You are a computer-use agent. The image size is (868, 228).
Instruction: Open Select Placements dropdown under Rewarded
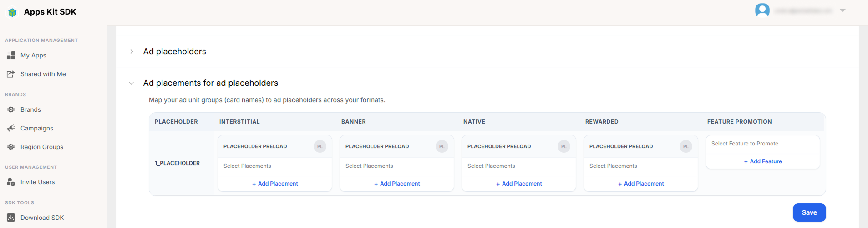point(641,166)
